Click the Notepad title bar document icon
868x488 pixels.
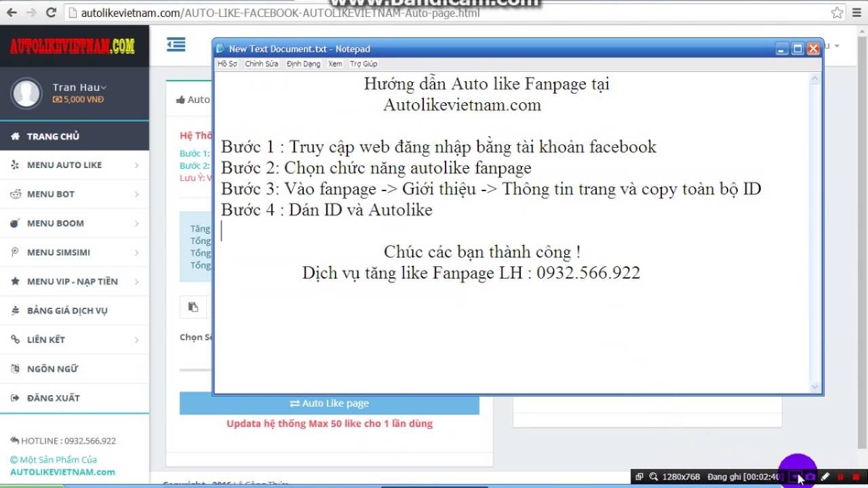point(220,49)
